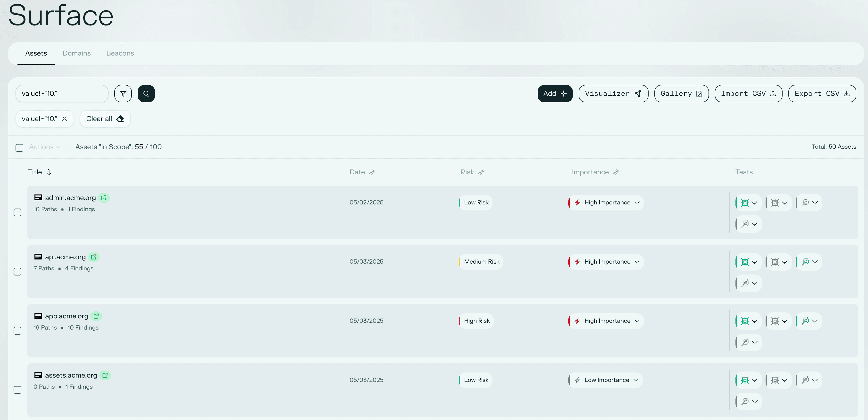This screenshot has height=420, width=868.
Task: Sort by Risk column icon
Action: coord(482,172)
